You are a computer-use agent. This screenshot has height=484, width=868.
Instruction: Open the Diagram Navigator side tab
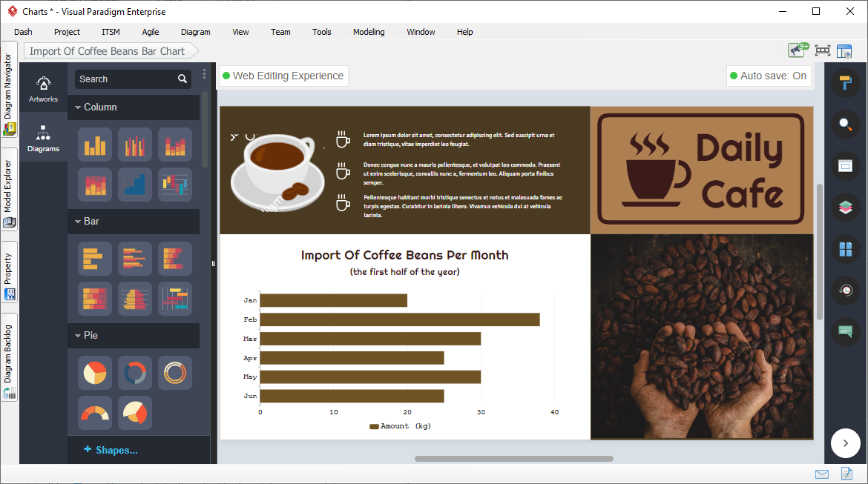coord(9,90)
